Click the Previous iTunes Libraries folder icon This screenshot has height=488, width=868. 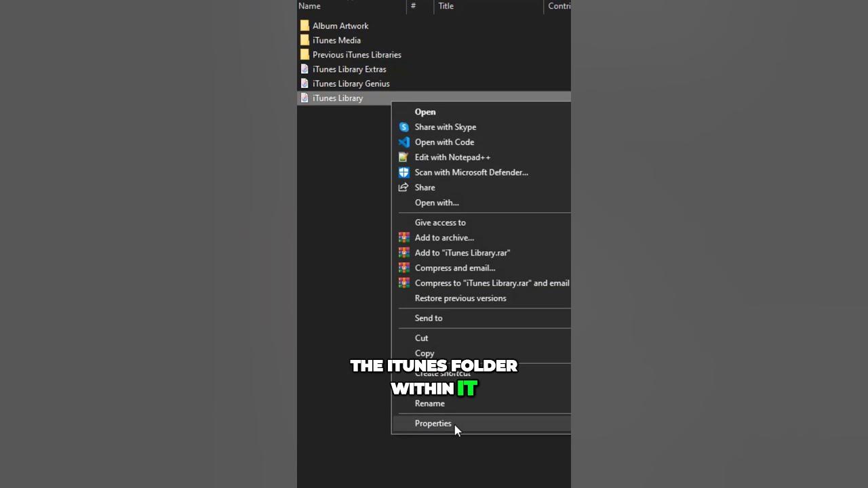click(304, 54)
